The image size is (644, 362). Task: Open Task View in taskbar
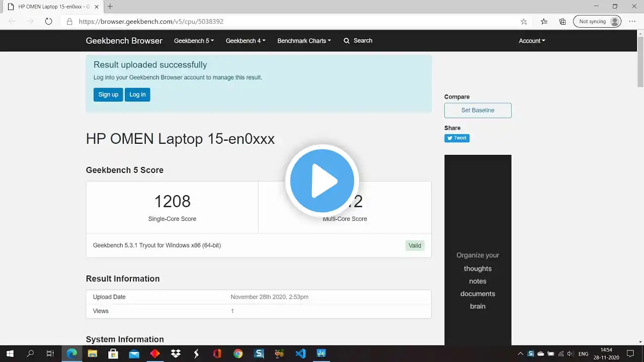50,353
